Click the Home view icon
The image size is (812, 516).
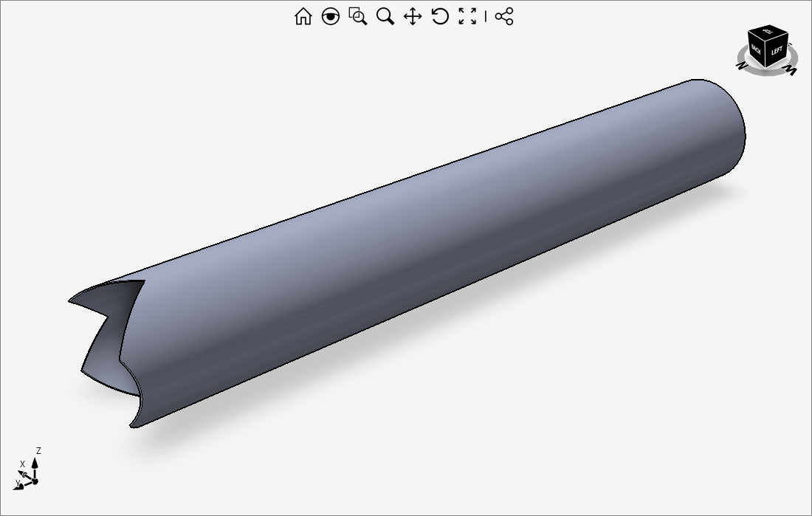pos(303,16)
